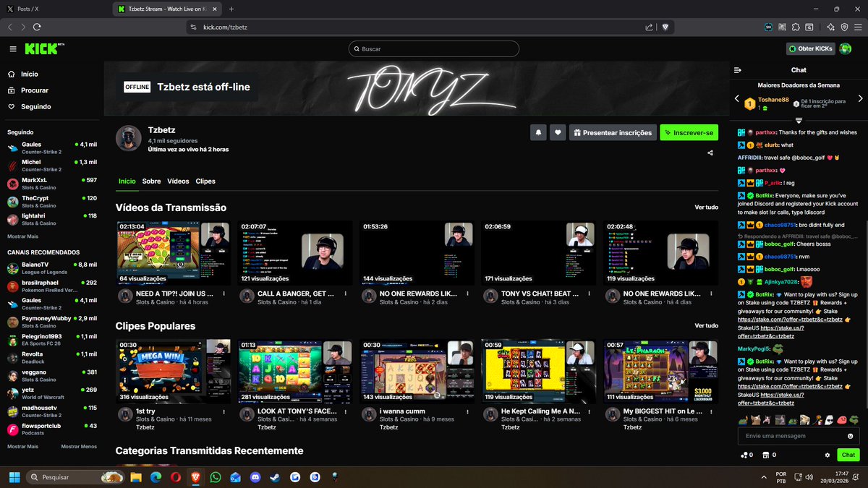Click the browser share icon in address bar

click(x=649, y=27)
